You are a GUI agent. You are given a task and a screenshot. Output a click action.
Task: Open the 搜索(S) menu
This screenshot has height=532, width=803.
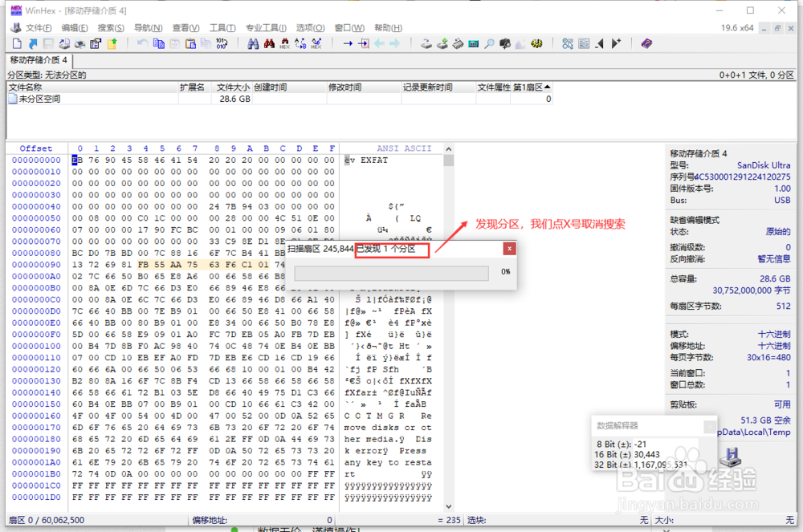(111, 27)
